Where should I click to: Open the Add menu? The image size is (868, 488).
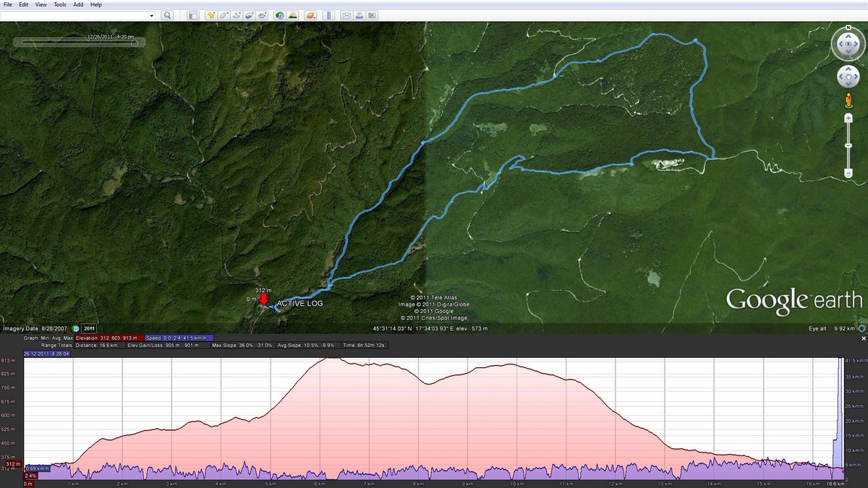[x=78, y=4]
